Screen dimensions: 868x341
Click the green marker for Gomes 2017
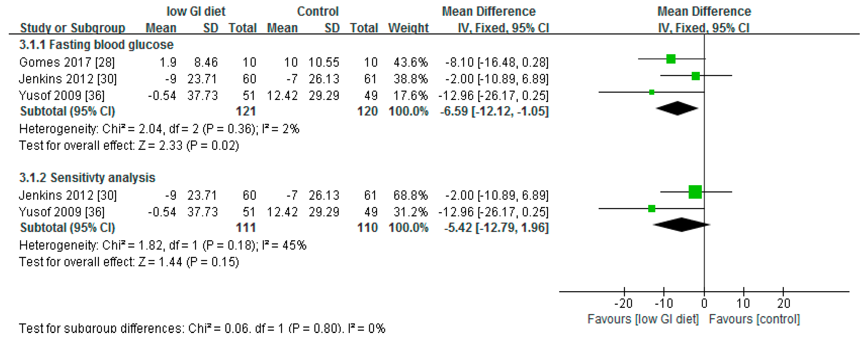(x=671, y=59)
